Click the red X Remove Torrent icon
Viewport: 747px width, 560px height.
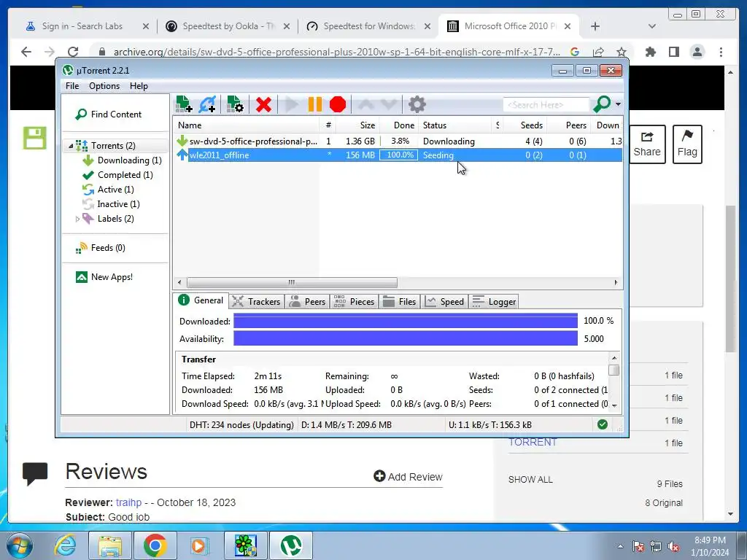pyautogui.click(x=263, y=104)
